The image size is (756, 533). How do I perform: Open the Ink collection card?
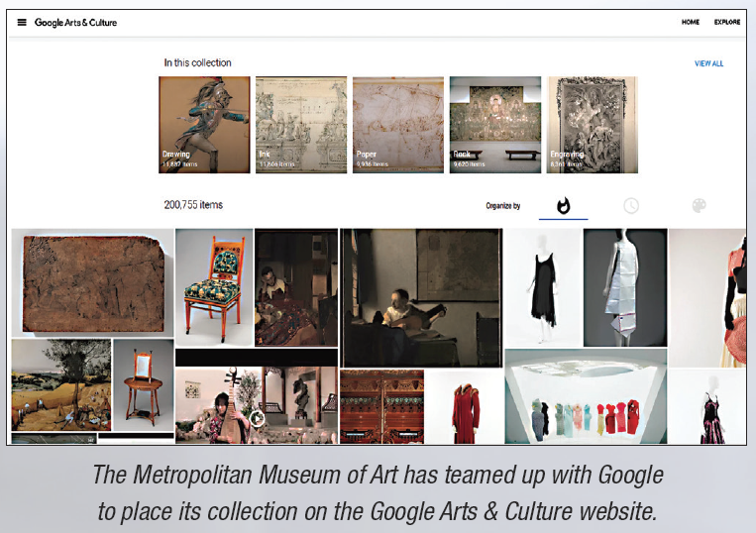click(x=301, y=125)
